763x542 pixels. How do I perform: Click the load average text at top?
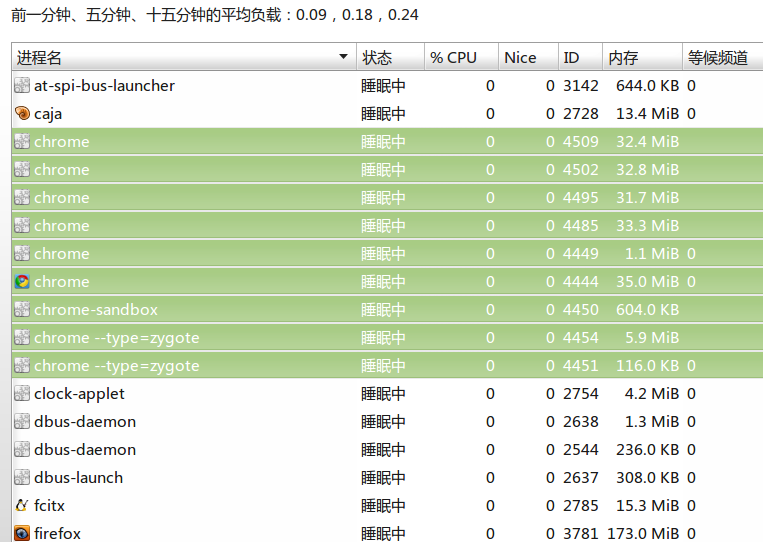[x=215, y=15]
